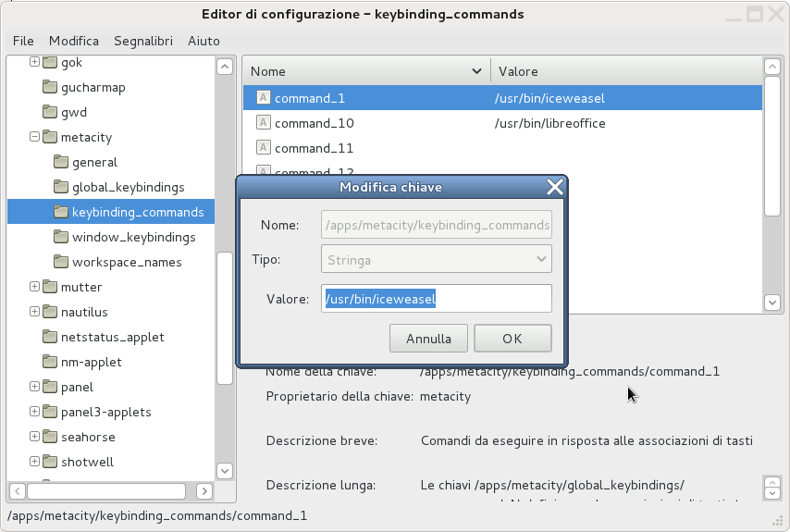This screenshot has height=532, width=790.
Task: Click the string type icon beside command_10
Action: (x=263, y=123)
